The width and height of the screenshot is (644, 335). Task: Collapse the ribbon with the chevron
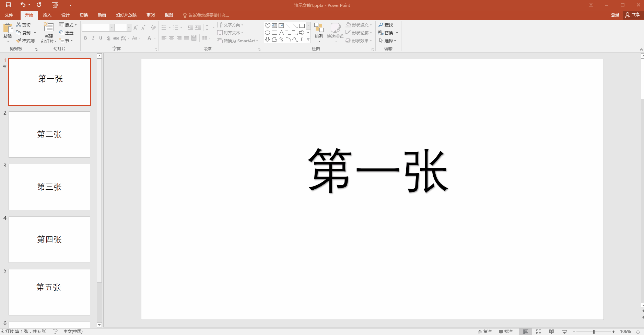pos(641,49)
